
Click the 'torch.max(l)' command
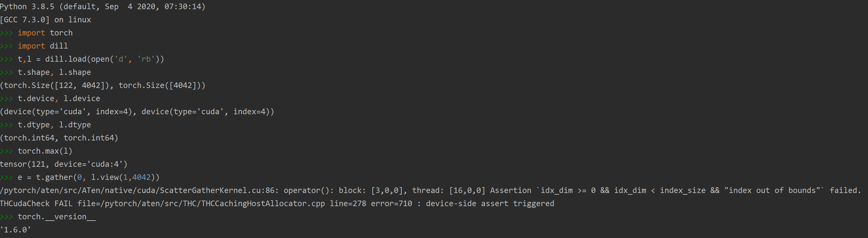45,151
